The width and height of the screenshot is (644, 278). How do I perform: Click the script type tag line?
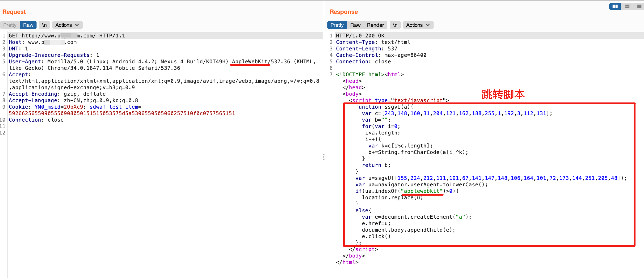[x=399, y=100]
